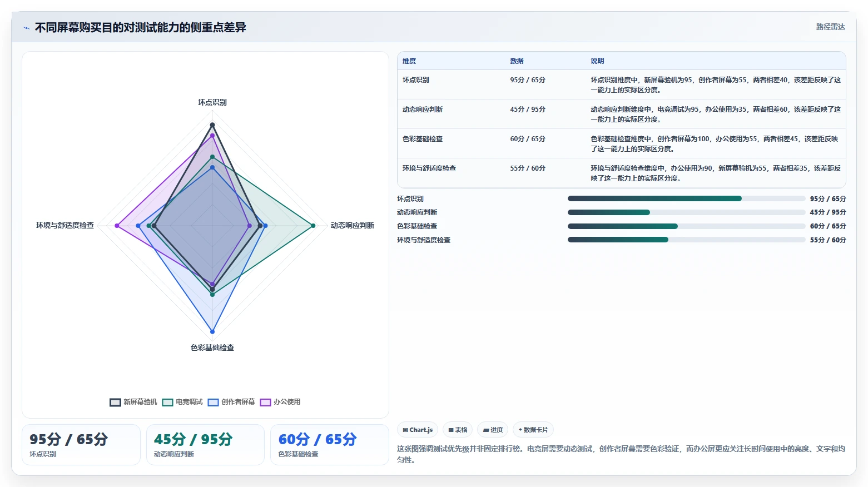Open the 45分 / 95分 stat card
The width and height of the screenshot is (868, 487).
coord(205,445)
